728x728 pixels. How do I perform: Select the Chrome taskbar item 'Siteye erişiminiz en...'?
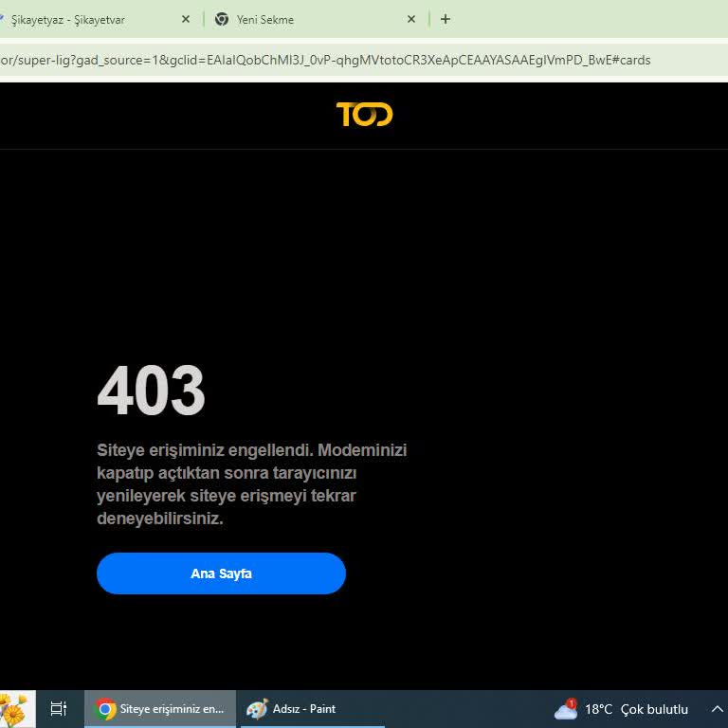point(160,709)
